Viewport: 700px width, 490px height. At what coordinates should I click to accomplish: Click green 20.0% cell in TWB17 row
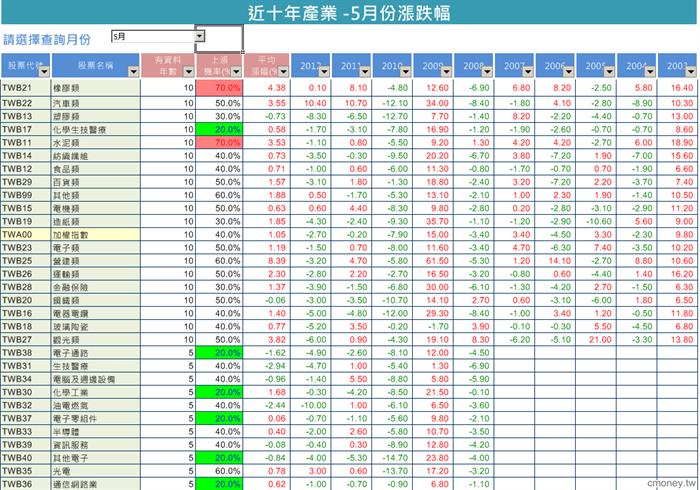click(x=219, y=129)
